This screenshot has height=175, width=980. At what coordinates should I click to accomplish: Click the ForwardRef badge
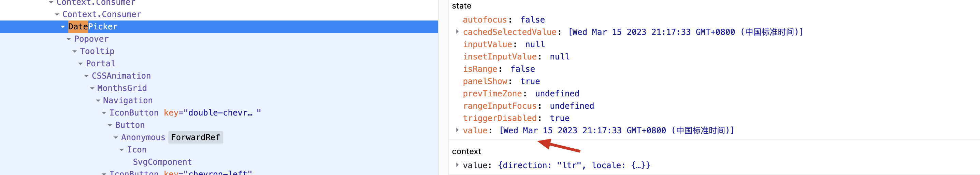pyautogui.click(x=196, y=137)
